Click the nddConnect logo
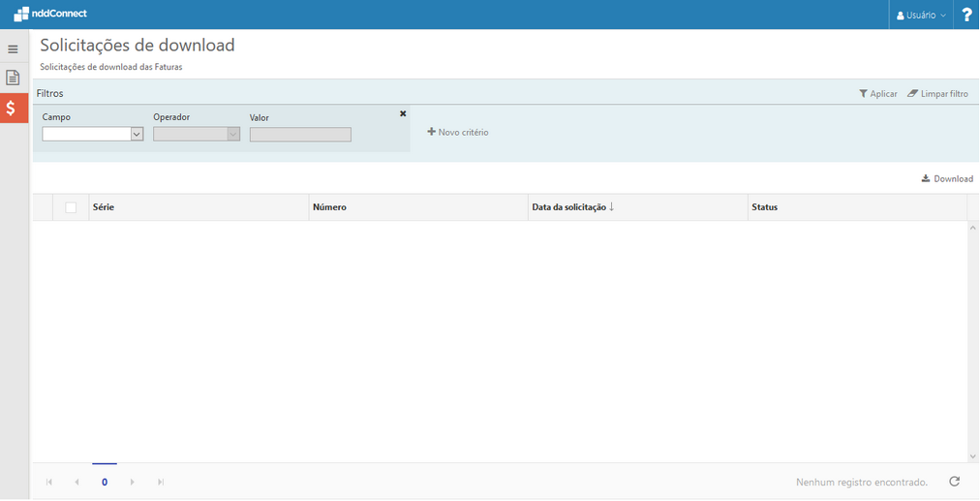The height and width of the screenshot is (501, 980). [50, 15]
